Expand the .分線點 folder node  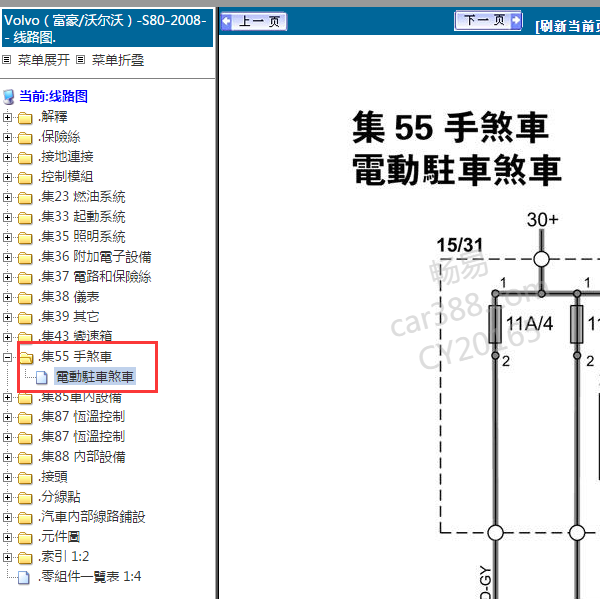7,497
